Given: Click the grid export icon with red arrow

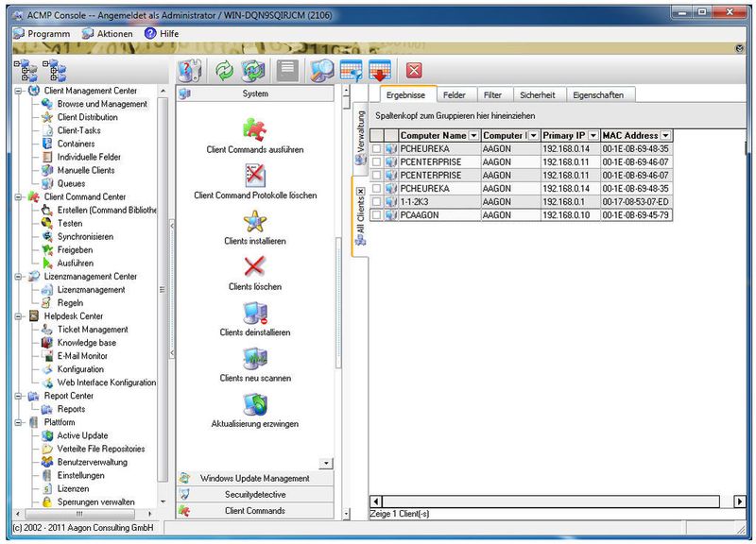Looking at the screenshot, I should (380, 70).
